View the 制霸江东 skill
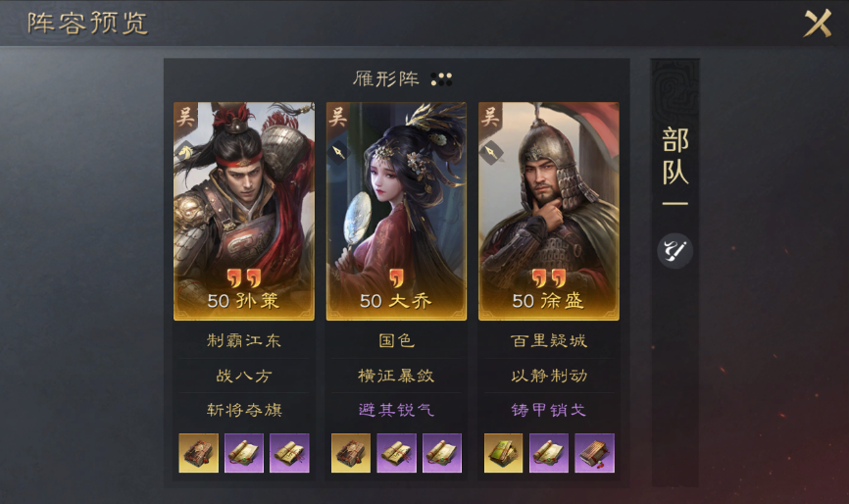 244,340
